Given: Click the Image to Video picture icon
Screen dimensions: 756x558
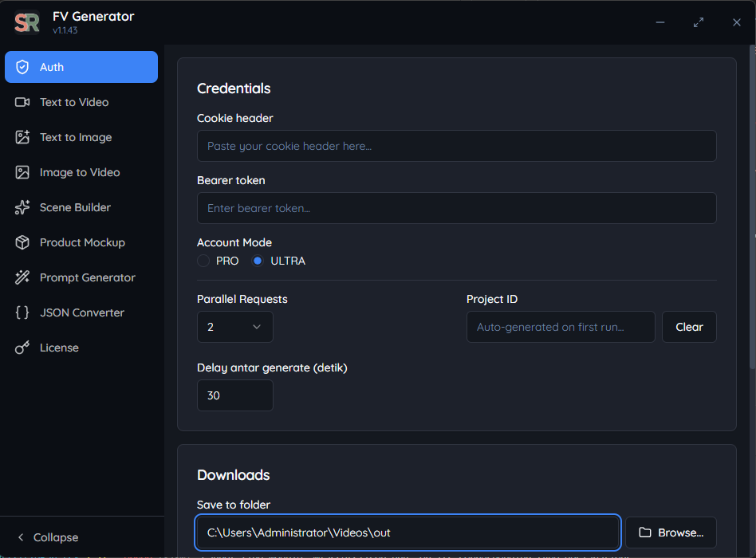Looking at the screenshot, I should pos(22,172).
